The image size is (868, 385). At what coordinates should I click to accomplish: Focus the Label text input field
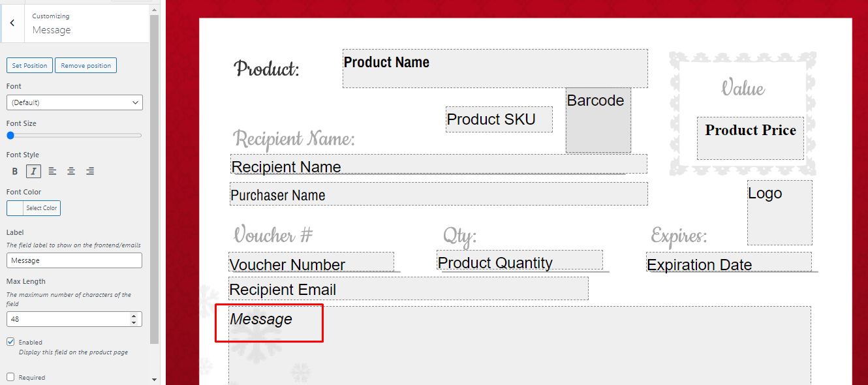[x=74, y=260]
